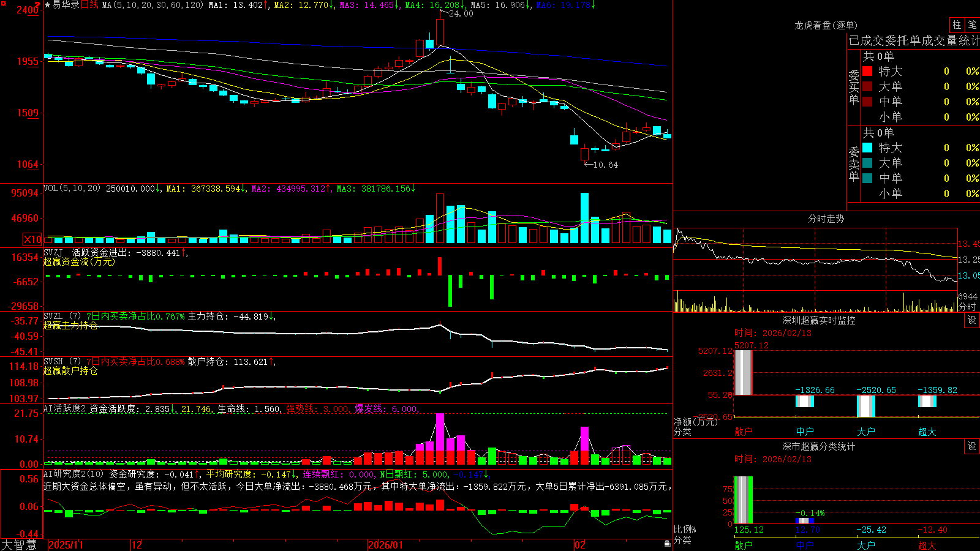Select the 日线 period label

click(90, 5)
